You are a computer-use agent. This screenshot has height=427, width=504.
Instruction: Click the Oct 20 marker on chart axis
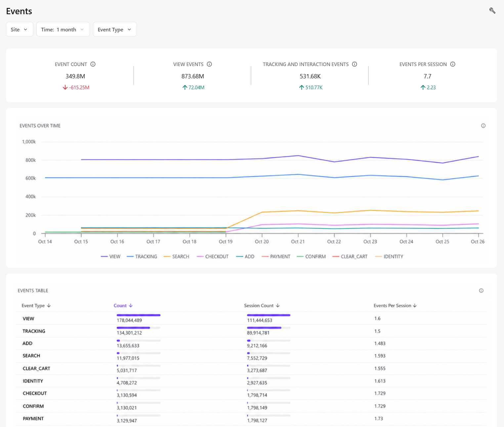click(x=262, y=242)
